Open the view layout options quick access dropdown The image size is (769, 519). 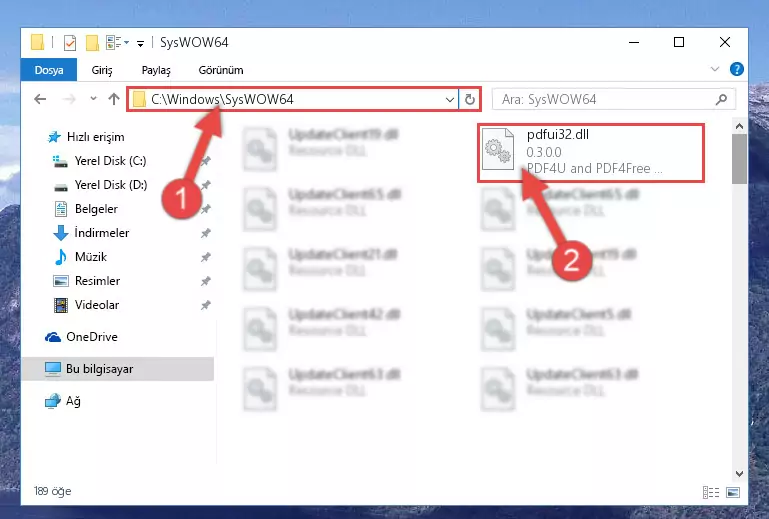(x=117, y=43)
